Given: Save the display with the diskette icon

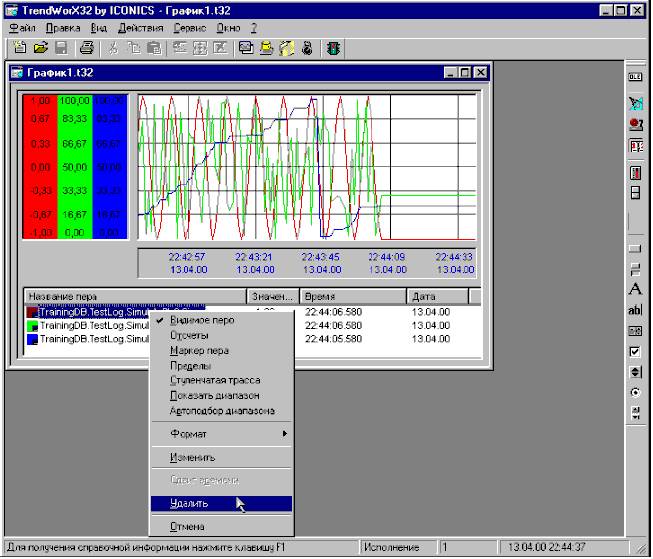Looking at the screenshot, I should click(x=61, y=48).
